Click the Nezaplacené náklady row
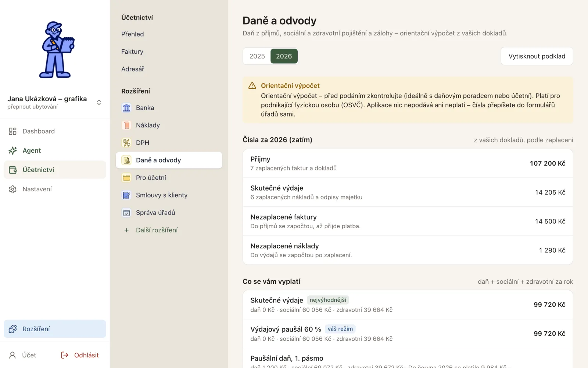 pyautogui.click(x=408, y=250)
